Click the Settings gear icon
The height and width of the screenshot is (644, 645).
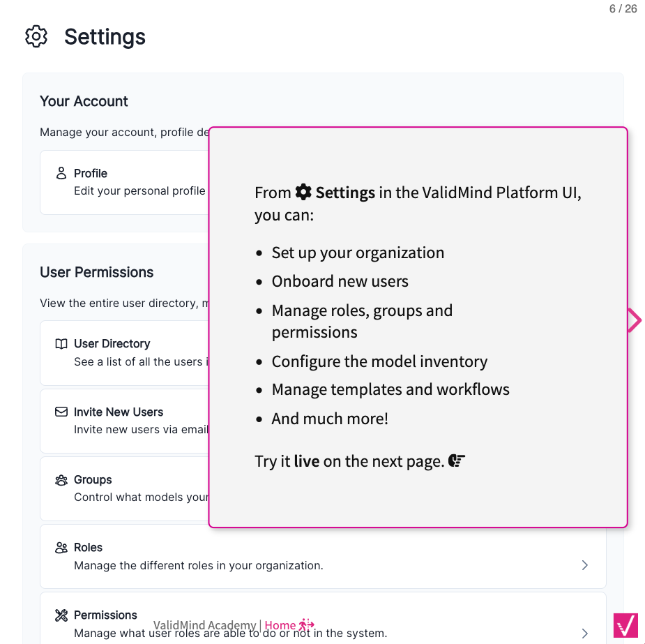tap(36, 36)
